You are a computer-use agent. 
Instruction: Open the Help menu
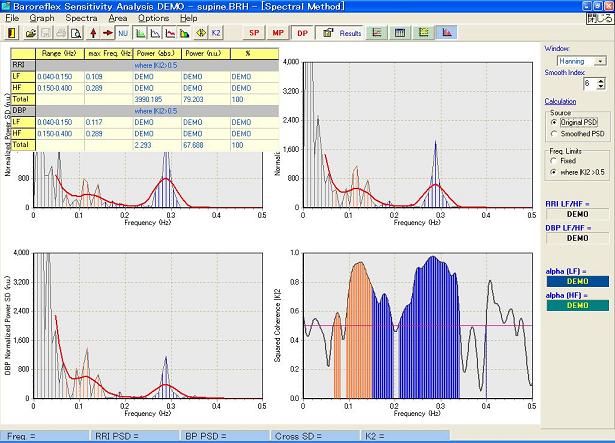(189, 18)
